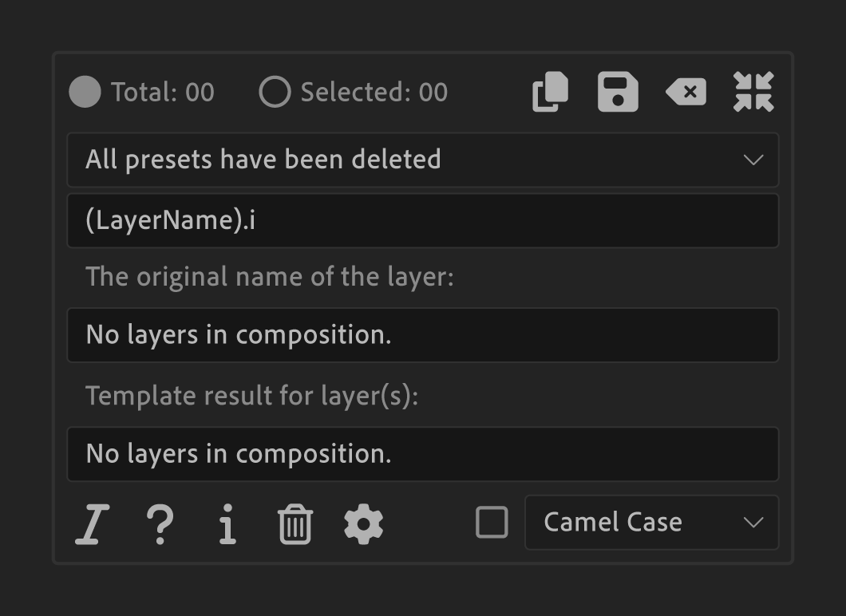
Task: Click the backspace clear icon
Action: click(x=686, y=92)
